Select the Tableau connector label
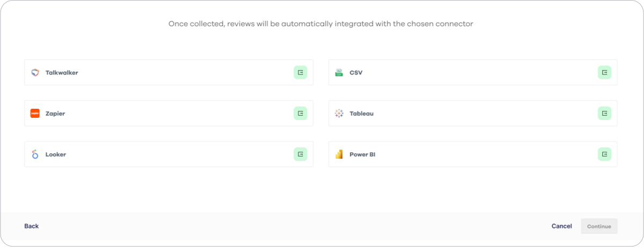644x247 pixels. (361, 114)
